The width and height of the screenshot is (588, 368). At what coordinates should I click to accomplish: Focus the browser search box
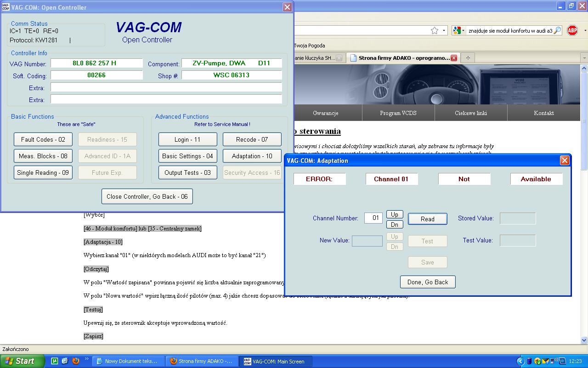click(510, 30)
